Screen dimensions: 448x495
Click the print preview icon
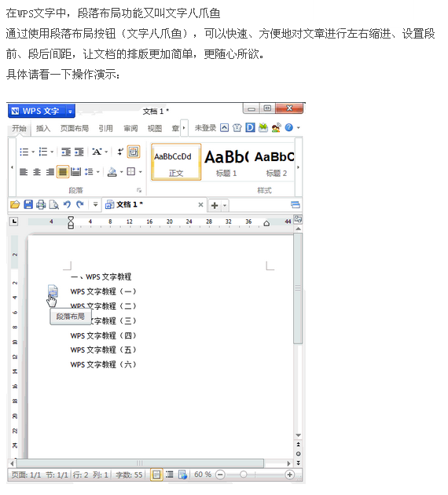pyautogui.click(x=54, y=205)
